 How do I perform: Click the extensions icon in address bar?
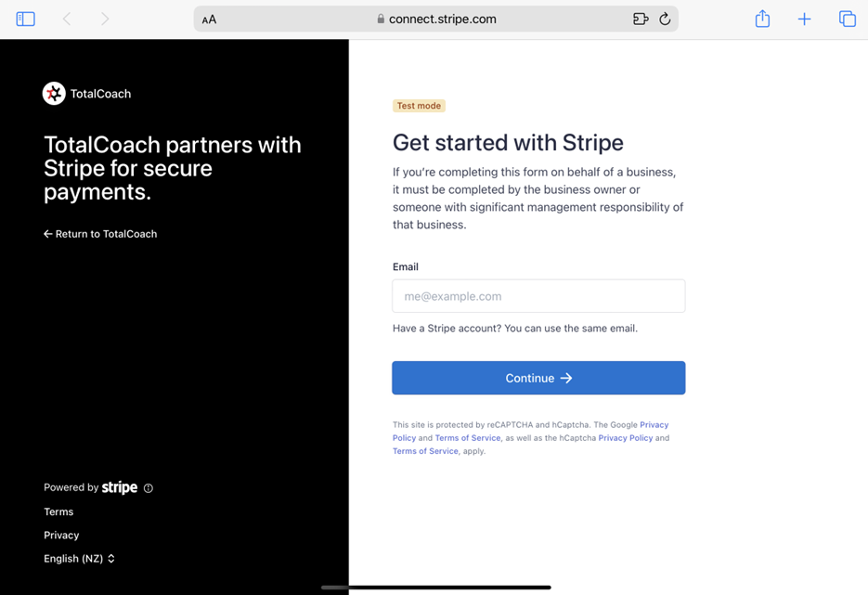(x=640, y=19)
